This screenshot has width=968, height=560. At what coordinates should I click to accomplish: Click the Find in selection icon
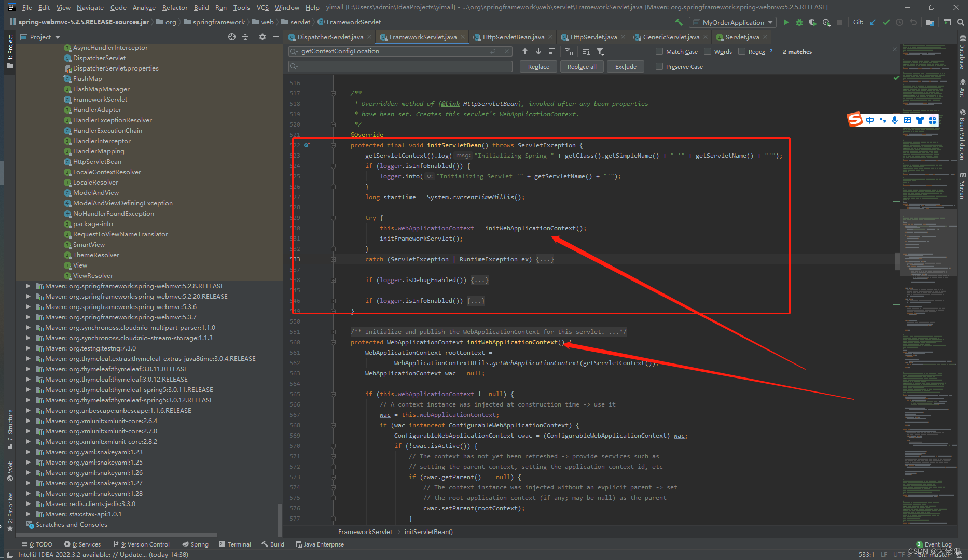(x=552, y=51)
